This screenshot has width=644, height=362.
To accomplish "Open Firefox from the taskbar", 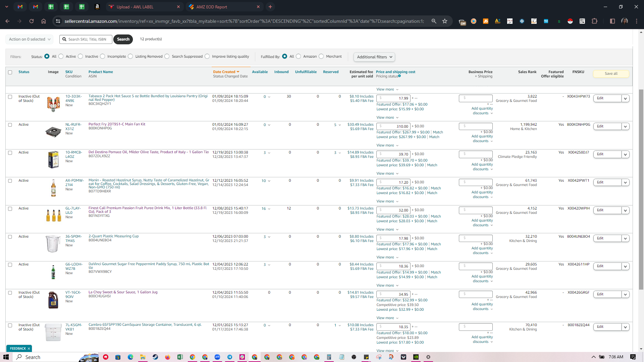I will pyautogui.click(x=167, y=357).
